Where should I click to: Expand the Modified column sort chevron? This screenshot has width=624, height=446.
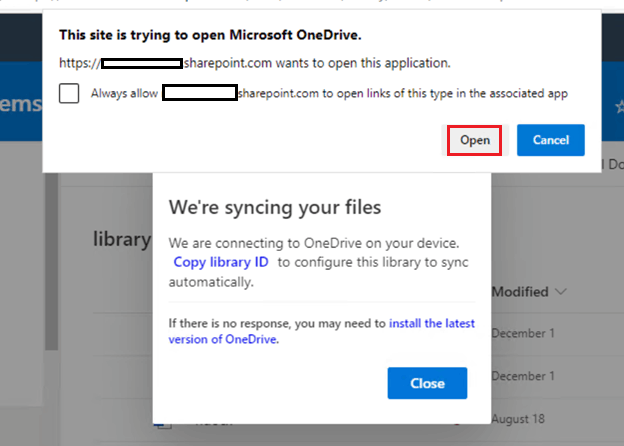560,292
